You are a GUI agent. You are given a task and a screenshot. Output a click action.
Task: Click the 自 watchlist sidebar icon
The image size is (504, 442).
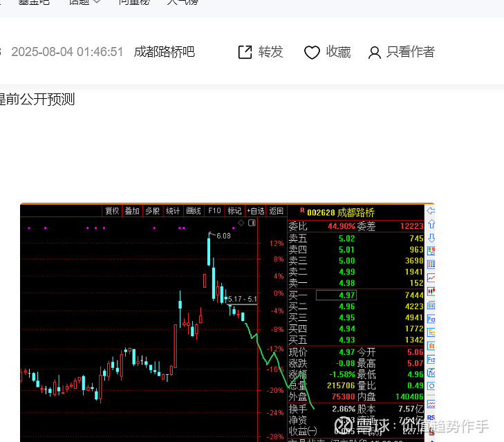[431, 346]
